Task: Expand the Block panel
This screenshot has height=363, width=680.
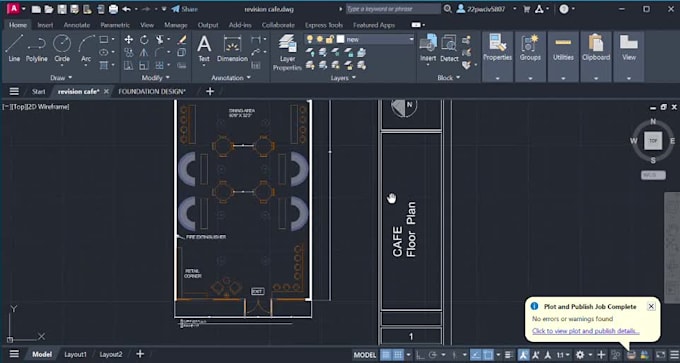Action: [x=448, y=78]
